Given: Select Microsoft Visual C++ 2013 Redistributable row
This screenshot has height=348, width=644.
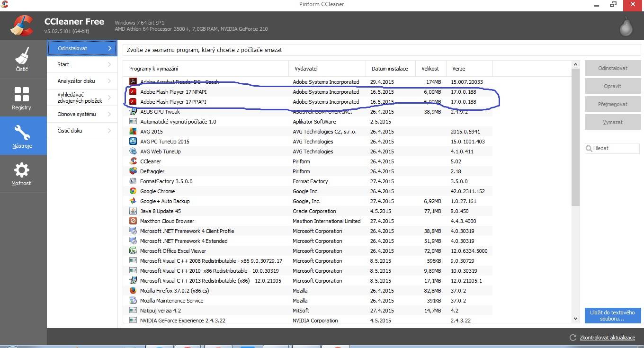Looking at the screenshot, I should 308,281.
